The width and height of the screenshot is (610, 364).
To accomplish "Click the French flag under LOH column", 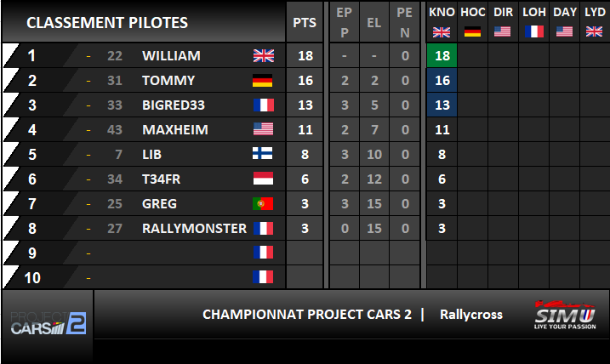I will 533,31.
